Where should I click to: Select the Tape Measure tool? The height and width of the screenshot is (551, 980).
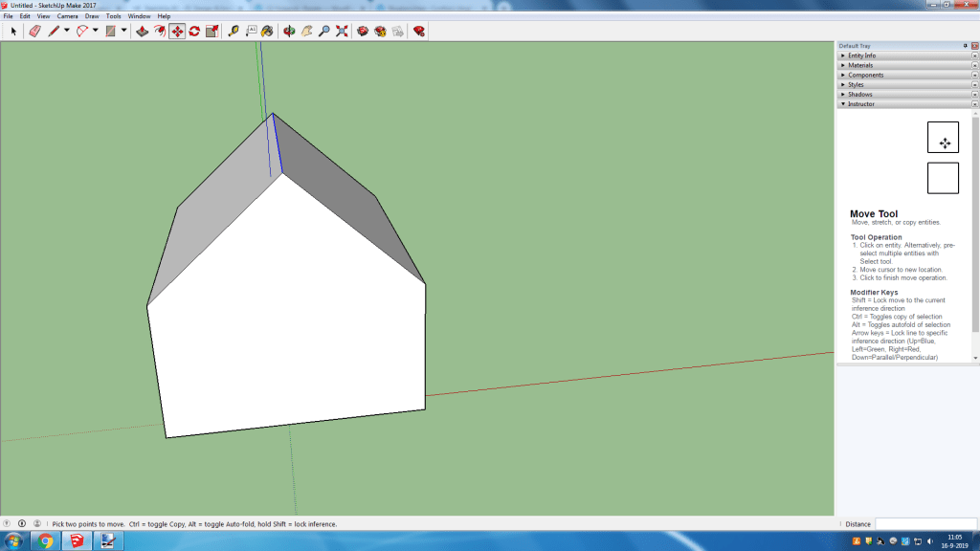click(233, 31)
